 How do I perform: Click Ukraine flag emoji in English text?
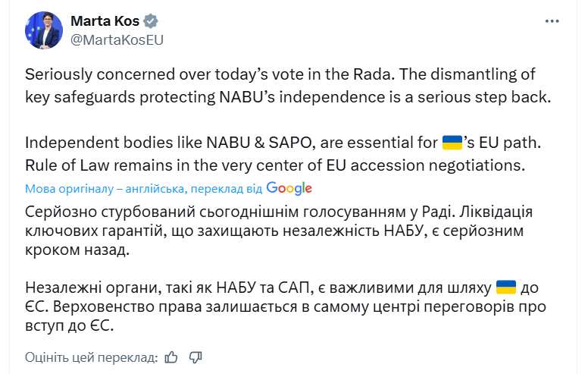coord(452,141)
